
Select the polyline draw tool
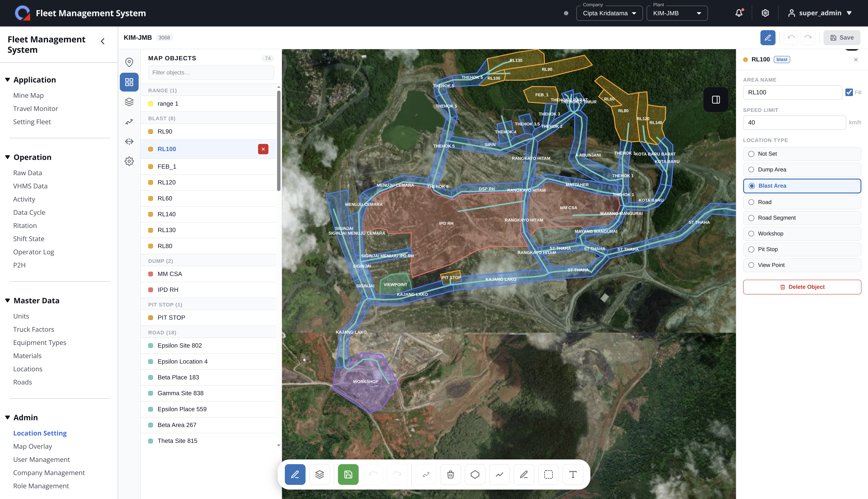500,474
